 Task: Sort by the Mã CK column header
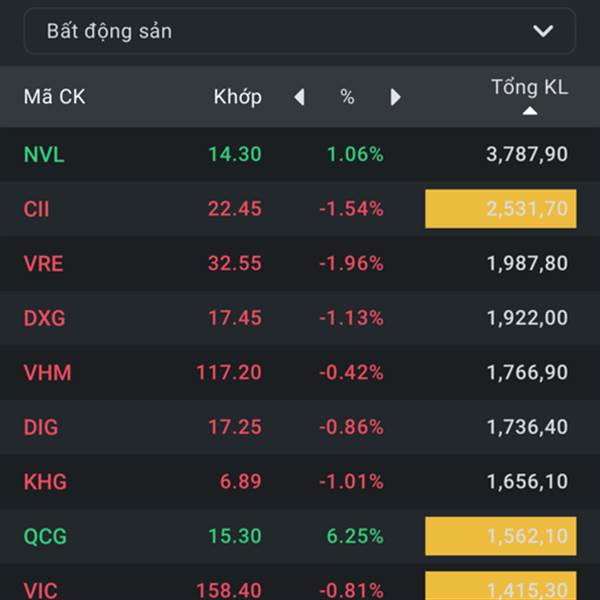pos(54,97)
